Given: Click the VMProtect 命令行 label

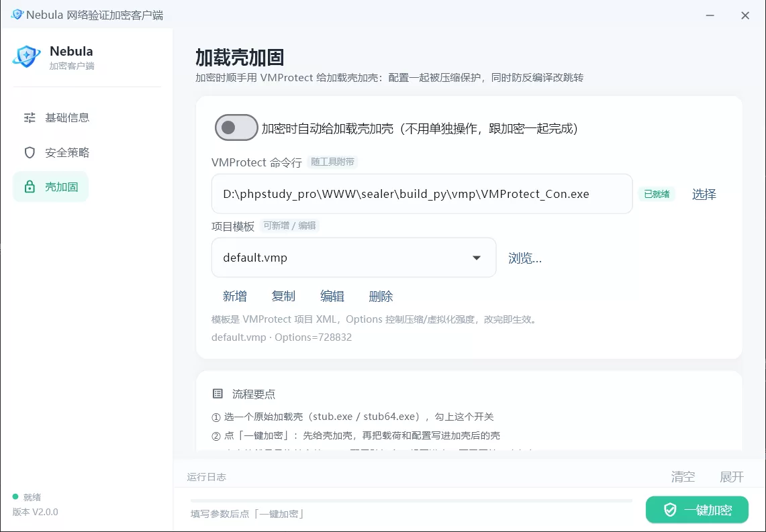Looking at the screenshot, I should point(256,162).
